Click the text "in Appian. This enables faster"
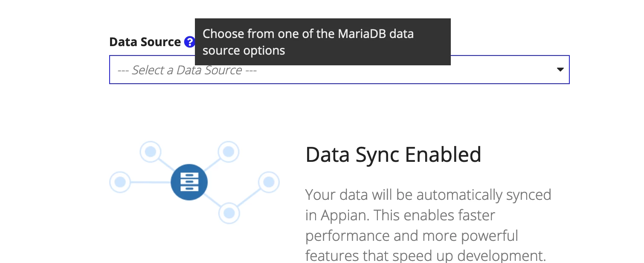The height and width of the screenshot is (263, 644). click(400, 215)
